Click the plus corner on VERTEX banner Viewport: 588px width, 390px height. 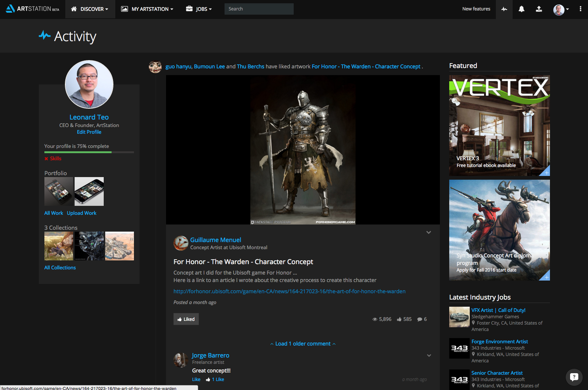tap(546, 172)
